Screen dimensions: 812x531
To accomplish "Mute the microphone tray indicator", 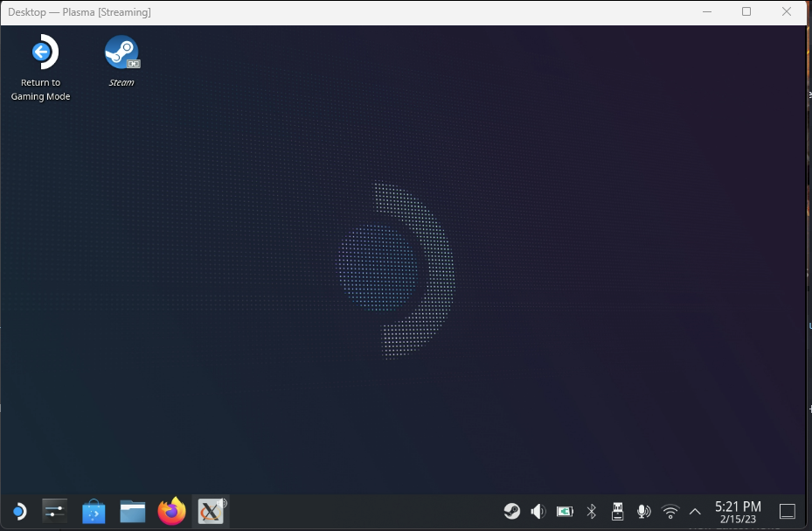I will point(643,511).
